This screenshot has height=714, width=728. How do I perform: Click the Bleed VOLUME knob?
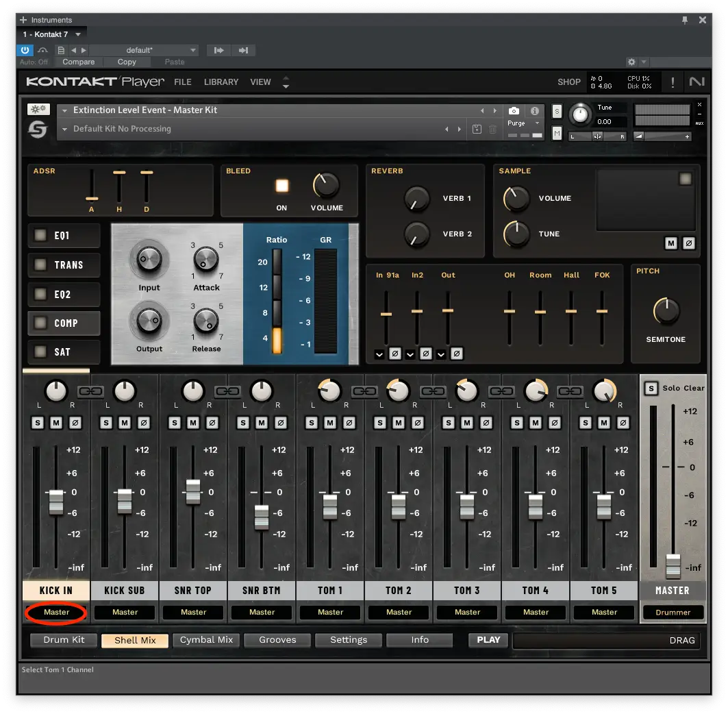(x=327, y=185)
